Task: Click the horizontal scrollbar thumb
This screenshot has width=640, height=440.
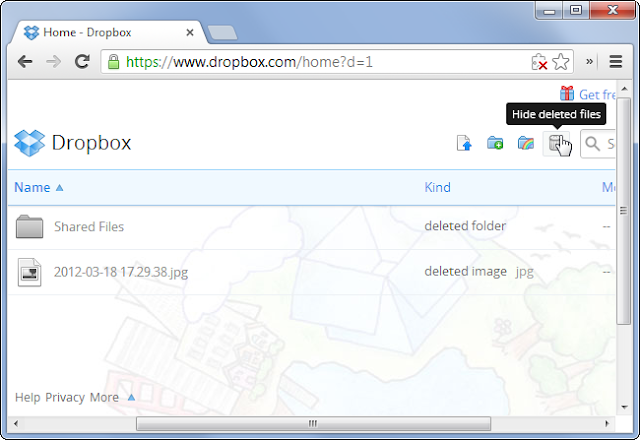Action: coord(313,423)
